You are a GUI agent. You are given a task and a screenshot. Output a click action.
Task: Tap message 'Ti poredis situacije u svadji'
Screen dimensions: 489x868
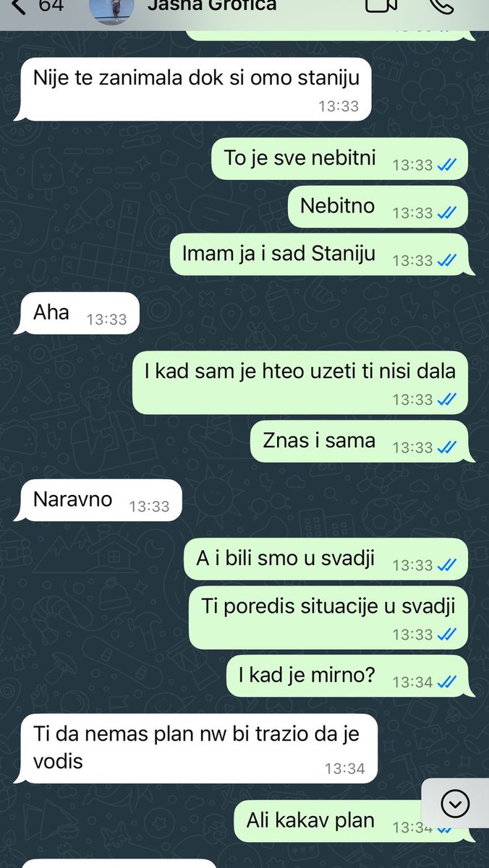[x=328, y=617]
